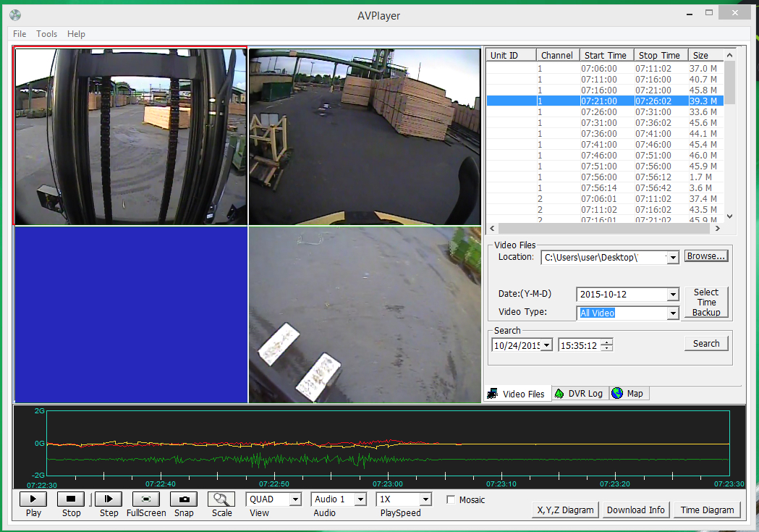This screenshot has height=532, width=759.
Task: Open the Audio 1 dropdown
Action: tap(360, 499)
